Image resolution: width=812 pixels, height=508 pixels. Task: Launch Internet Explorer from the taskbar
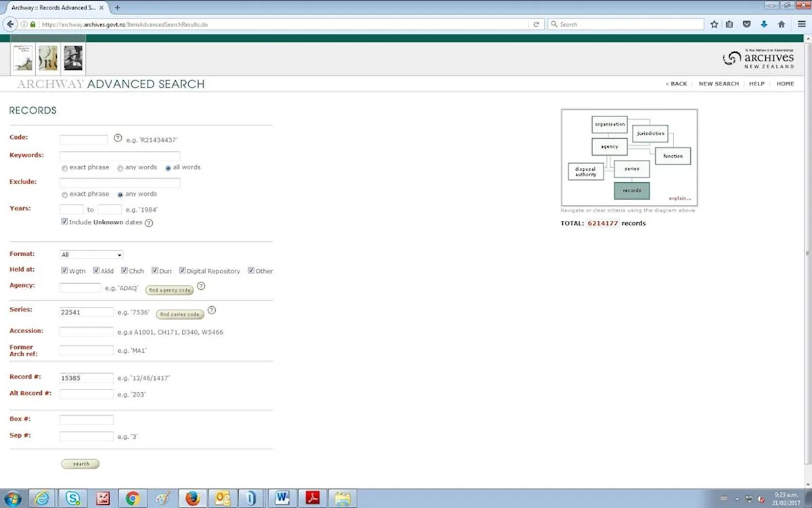click(x=42, y=499)
